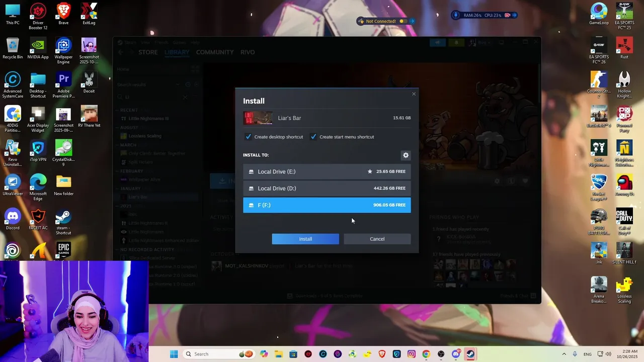Viewport: 644px width, 362px height.
Task: Open Driver Booster 12 desktop icon
Action: coord(38,17)
